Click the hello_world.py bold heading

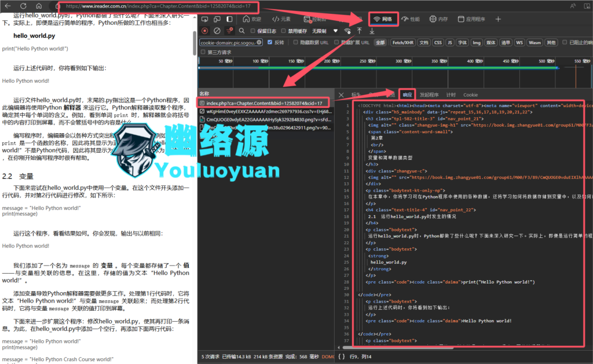pyautogui.click(x=34, y=35)
